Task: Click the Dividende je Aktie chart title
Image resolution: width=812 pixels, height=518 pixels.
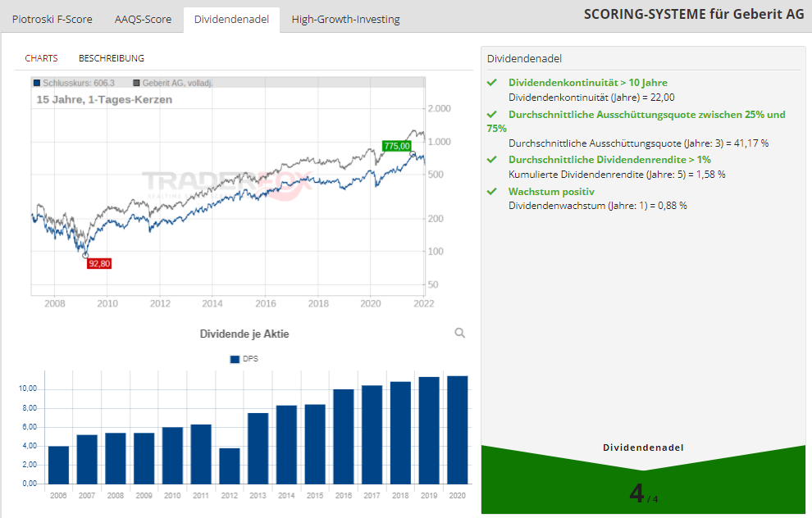Action: tap(244, 334)
